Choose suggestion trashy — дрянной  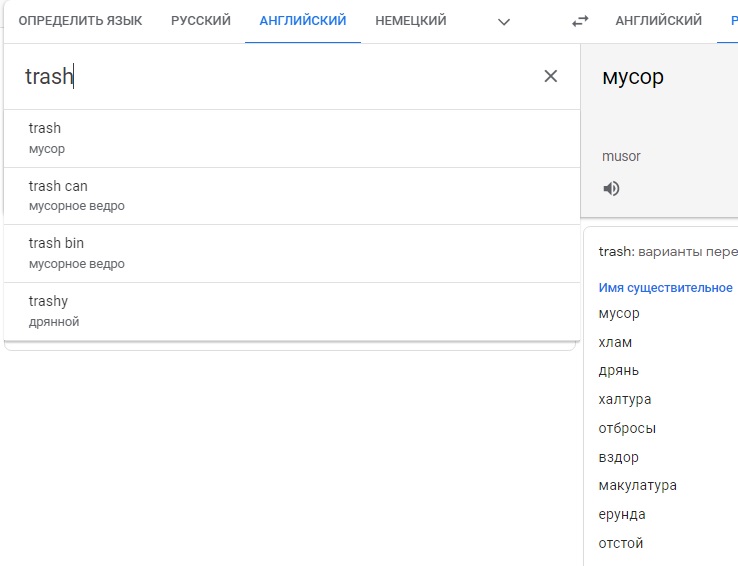point(292,311)
